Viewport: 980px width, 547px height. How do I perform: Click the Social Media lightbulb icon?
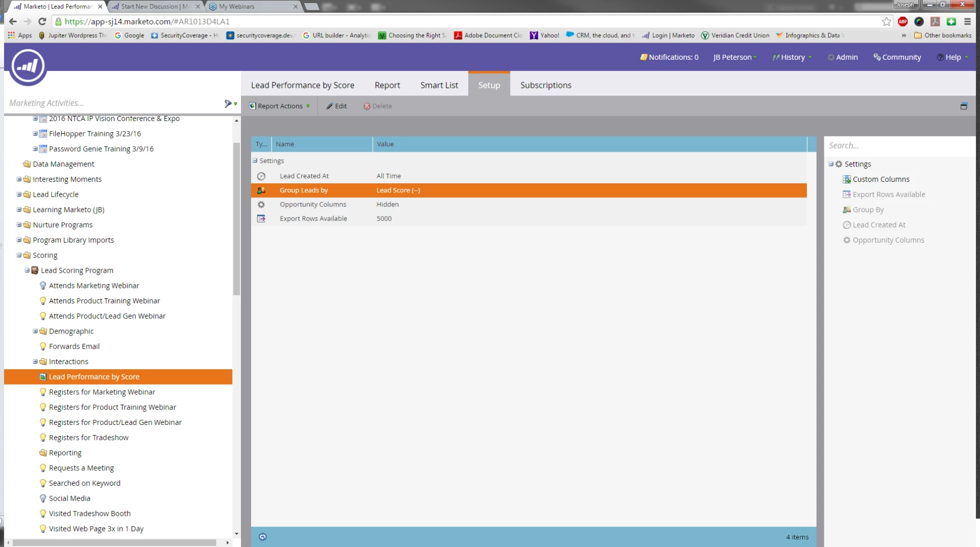[43, 498]
